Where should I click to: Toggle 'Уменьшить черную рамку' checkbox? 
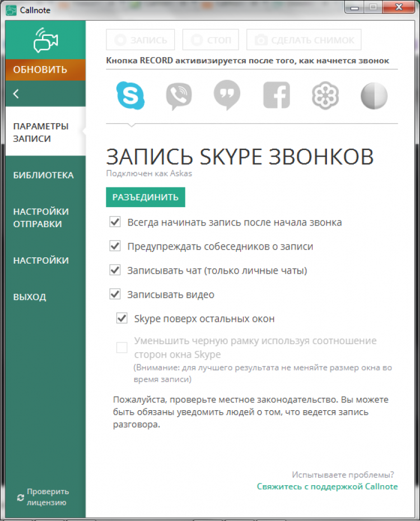(122, 348)
